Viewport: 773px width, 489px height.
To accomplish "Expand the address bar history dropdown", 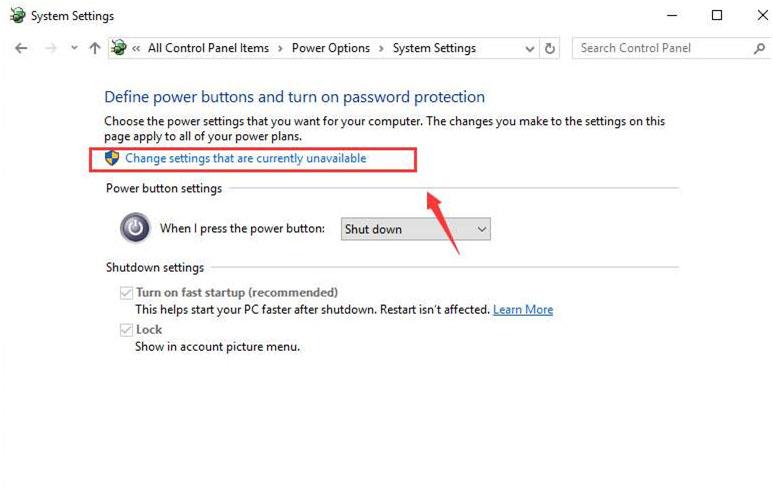I will (x=529, y=48).
